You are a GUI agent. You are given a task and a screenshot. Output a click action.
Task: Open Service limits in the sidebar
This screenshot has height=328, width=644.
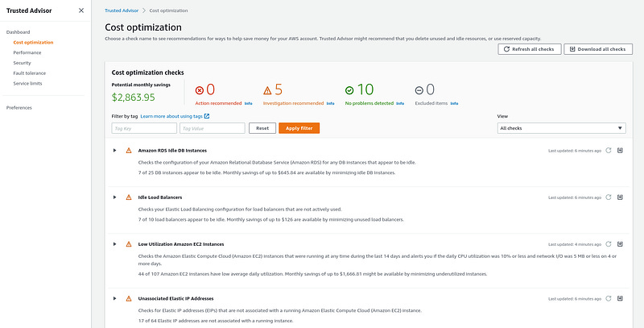27,84
